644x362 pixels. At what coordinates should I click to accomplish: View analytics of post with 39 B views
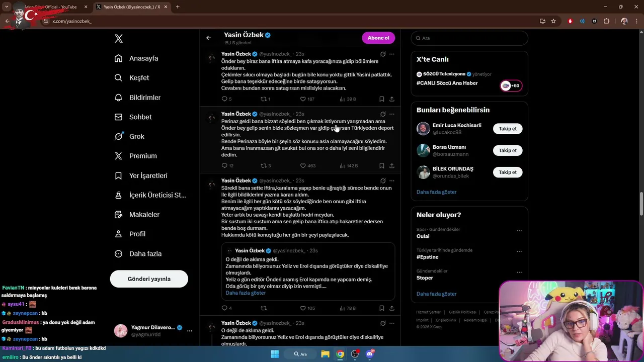coord(348,99)
